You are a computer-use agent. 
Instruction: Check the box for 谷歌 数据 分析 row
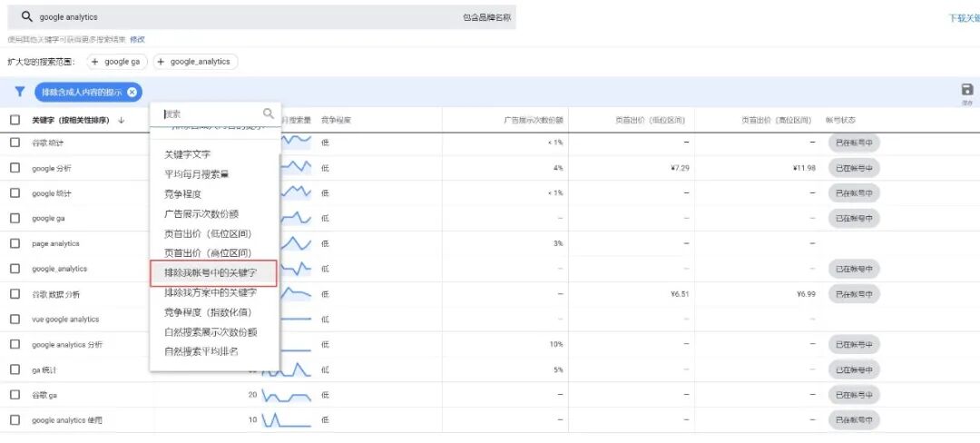click(x=15, y=293)
